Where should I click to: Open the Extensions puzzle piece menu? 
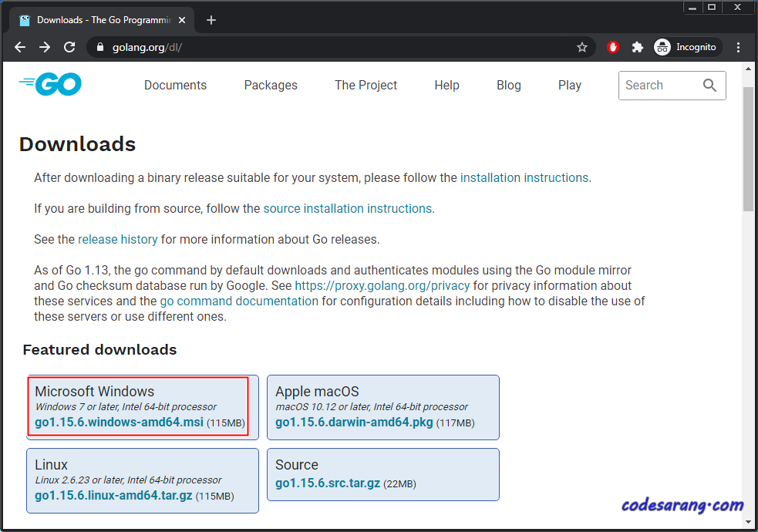coord(638,47)
